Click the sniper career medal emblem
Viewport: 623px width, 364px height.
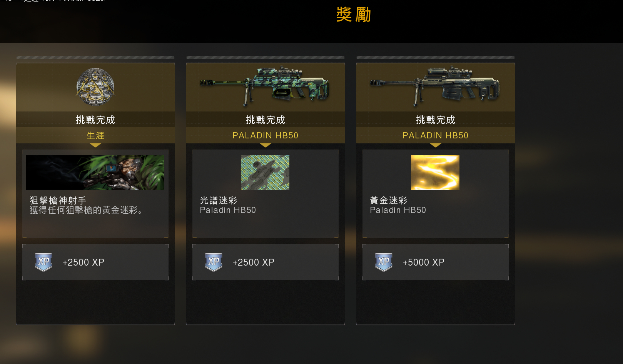click(95, 87)
